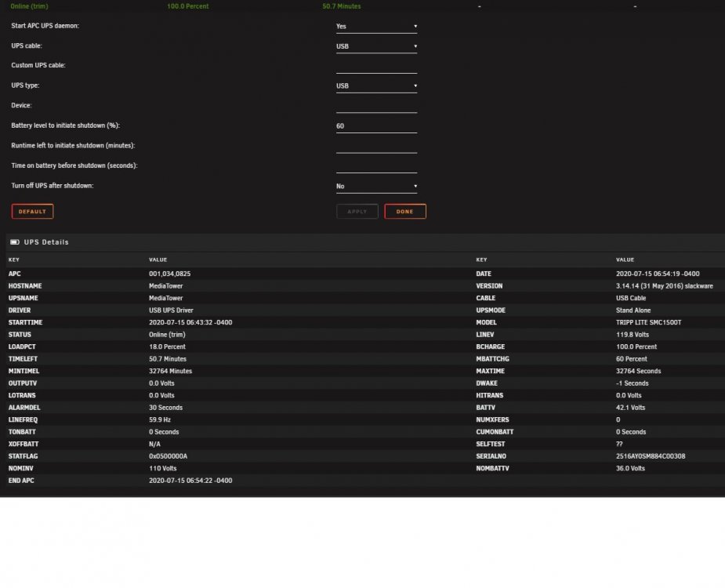The image size is (725, 588).
Task: Select the UPSNAME value MediaTower
Action: [166, 298]
